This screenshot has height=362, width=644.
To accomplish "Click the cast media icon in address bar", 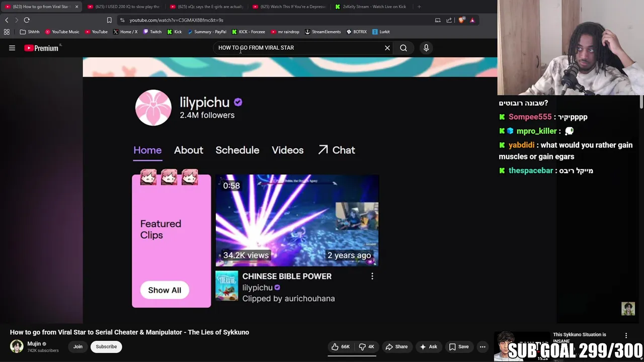I will tap(438, 20).
